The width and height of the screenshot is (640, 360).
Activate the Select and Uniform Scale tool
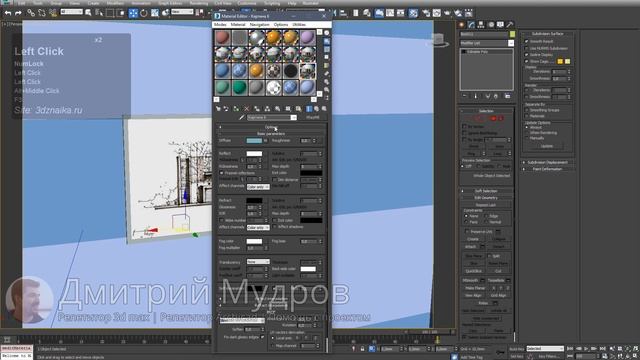[155, 13]
